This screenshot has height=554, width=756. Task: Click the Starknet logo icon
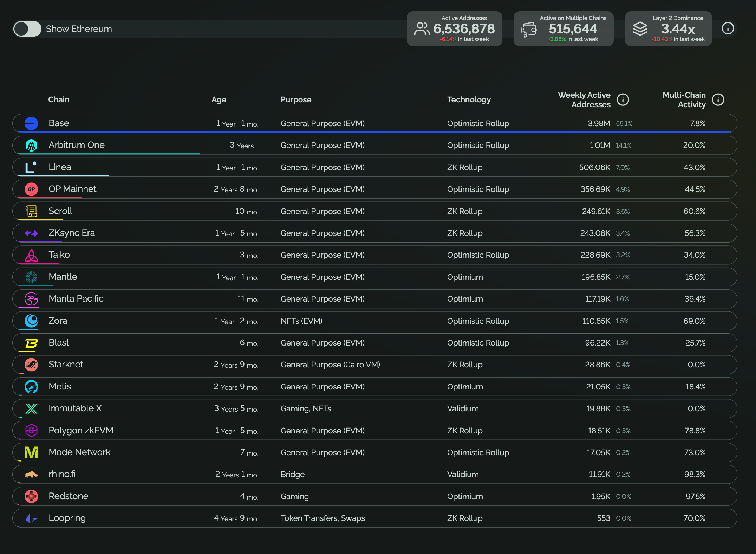pyautogui.click(x=31, y=365)
